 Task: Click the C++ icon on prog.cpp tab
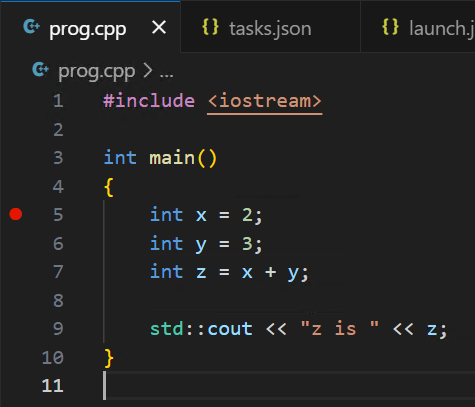[x=32, y=27]
